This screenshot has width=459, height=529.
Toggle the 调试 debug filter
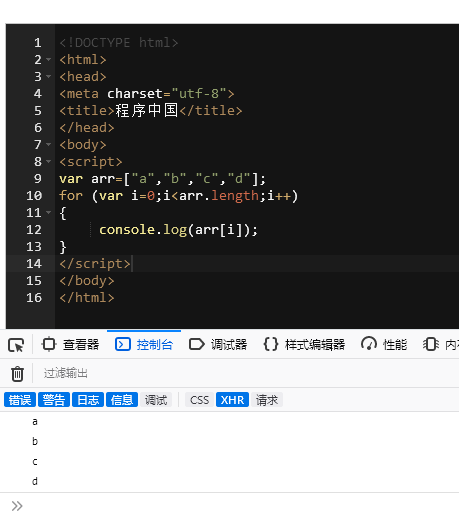click(156, 400)
